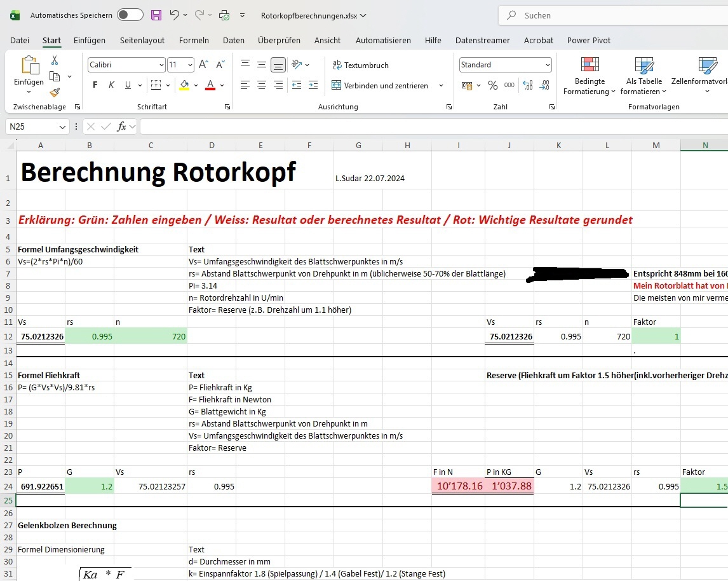This screenshot has height=581, width=728.
Task: Open the quick access toolbar customize arrow
Action: pos(243,15)
